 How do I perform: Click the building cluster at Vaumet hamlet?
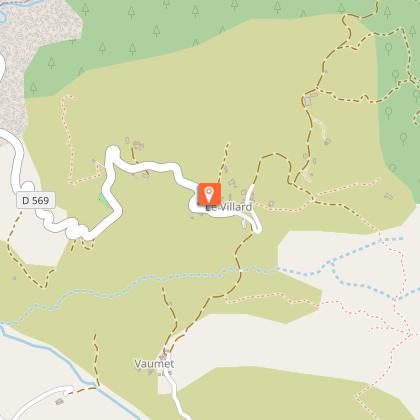tap(163, 357)
